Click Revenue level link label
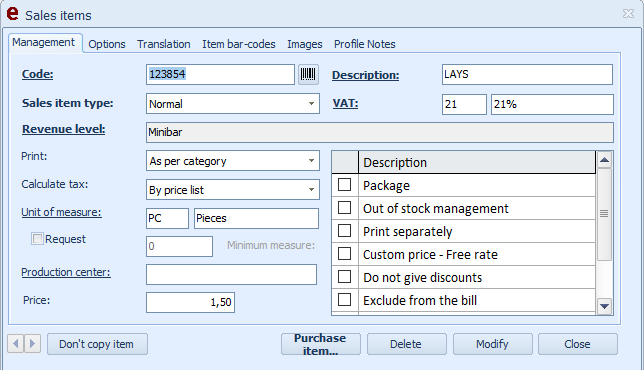 point(64,129)
